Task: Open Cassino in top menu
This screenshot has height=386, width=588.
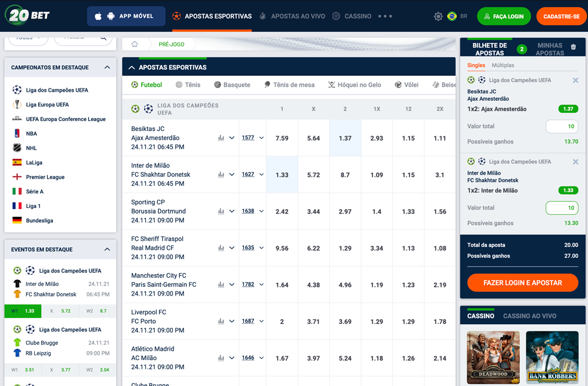Action: point(352,16)
